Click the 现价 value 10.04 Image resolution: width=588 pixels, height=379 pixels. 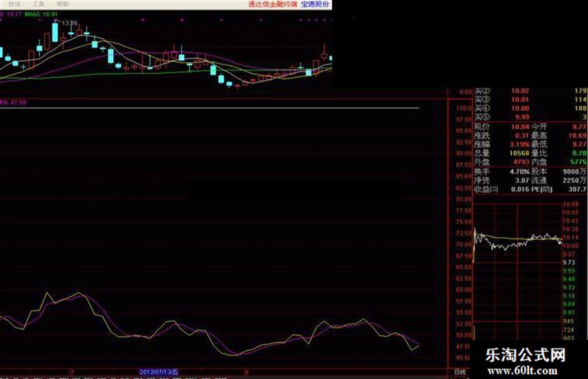click(520, 127)
